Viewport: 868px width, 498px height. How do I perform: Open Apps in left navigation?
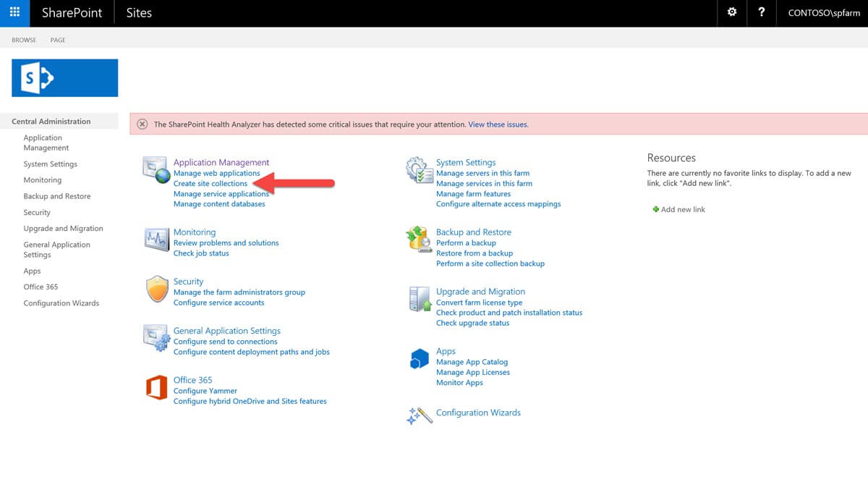(32, 271)
